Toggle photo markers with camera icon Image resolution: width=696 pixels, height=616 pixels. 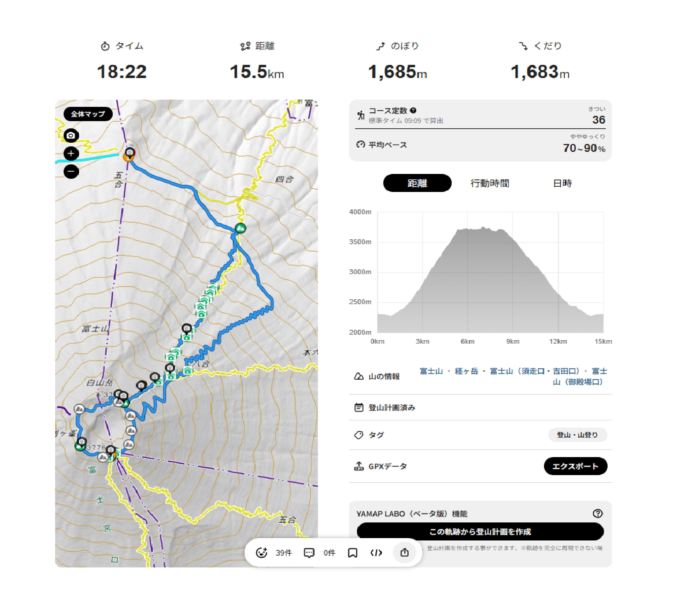click(71, 136)
